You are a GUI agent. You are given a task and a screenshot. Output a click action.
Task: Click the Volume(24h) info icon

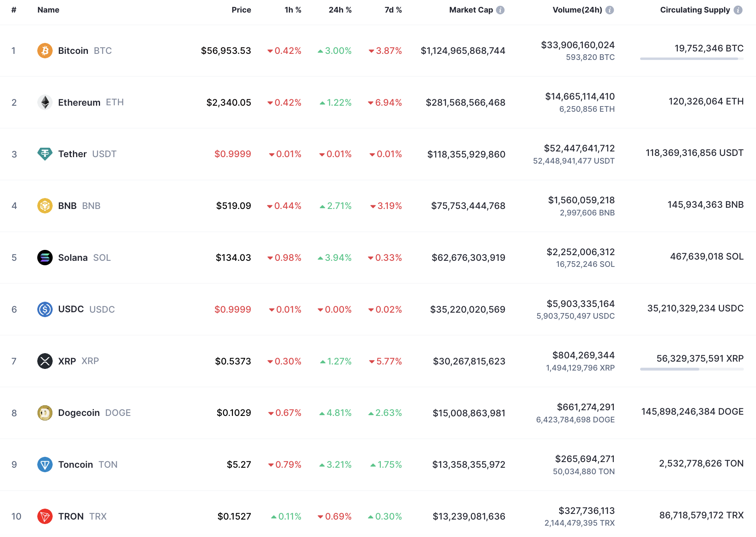point(610,10)
